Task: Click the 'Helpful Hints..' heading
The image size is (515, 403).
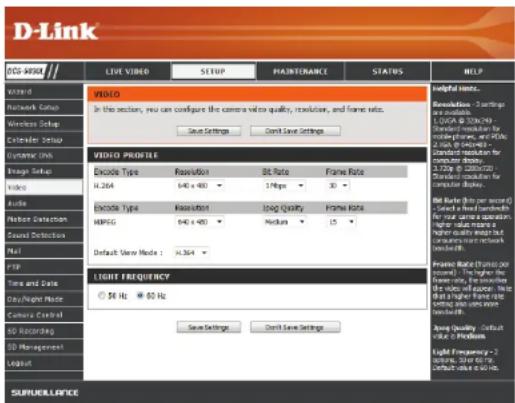Action: point(456,89)
